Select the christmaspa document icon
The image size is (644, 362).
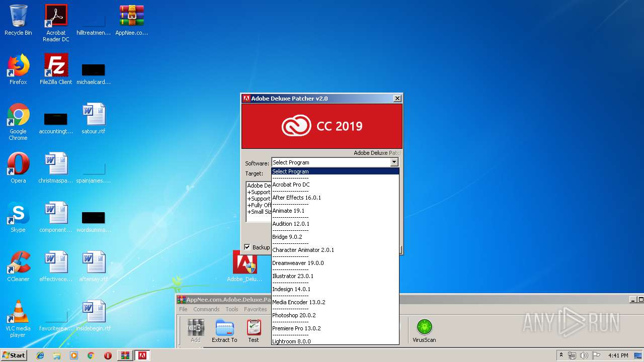click(56, 168)
